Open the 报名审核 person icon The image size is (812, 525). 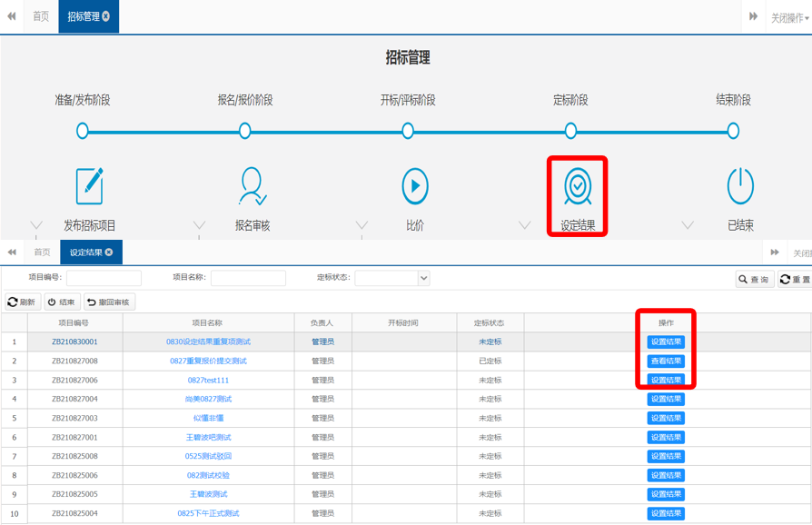(x=252, y=186)
